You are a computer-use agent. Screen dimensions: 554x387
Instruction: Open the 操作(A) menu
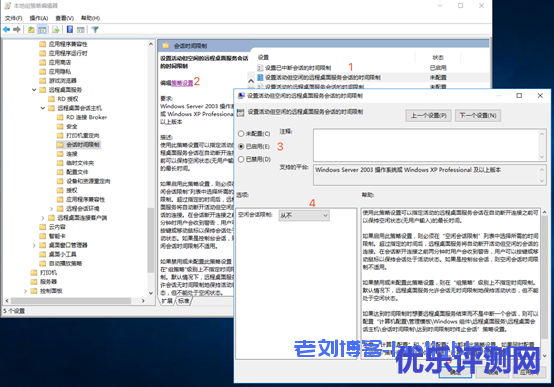39,18
